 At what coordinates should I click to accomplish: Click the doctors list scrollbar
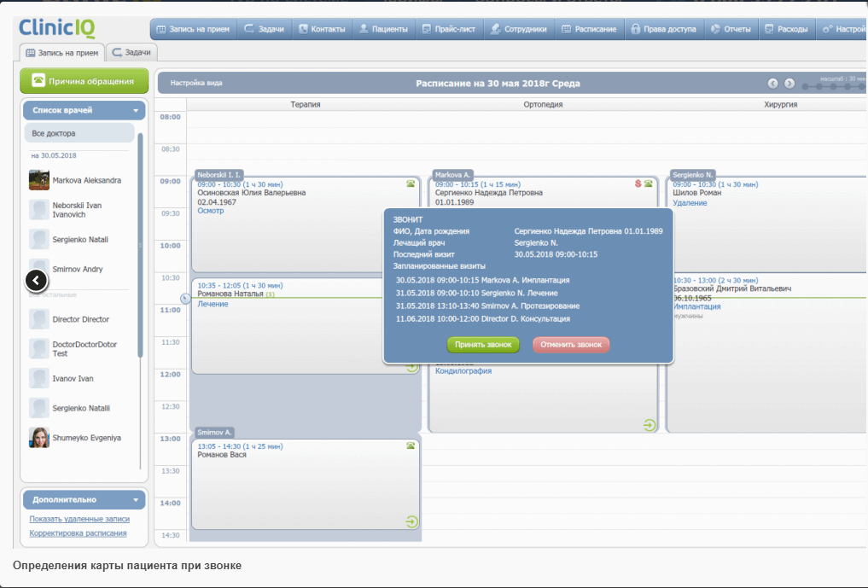pyautogui.click(x=140, y=245)
